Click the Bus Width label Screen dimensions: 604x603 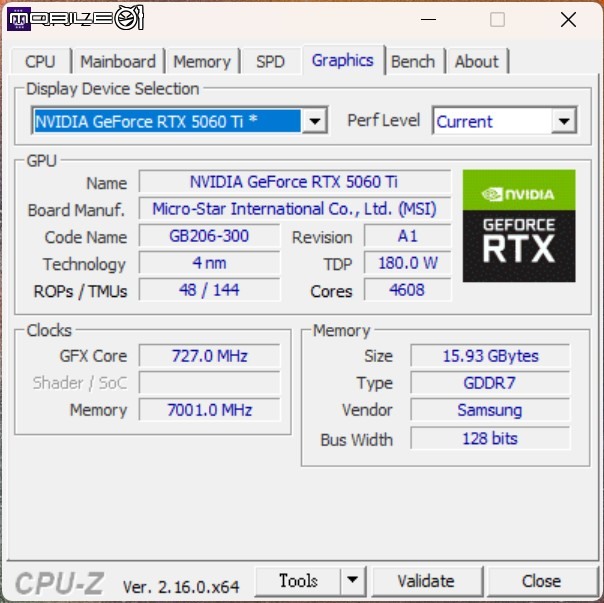click(357, 440)
